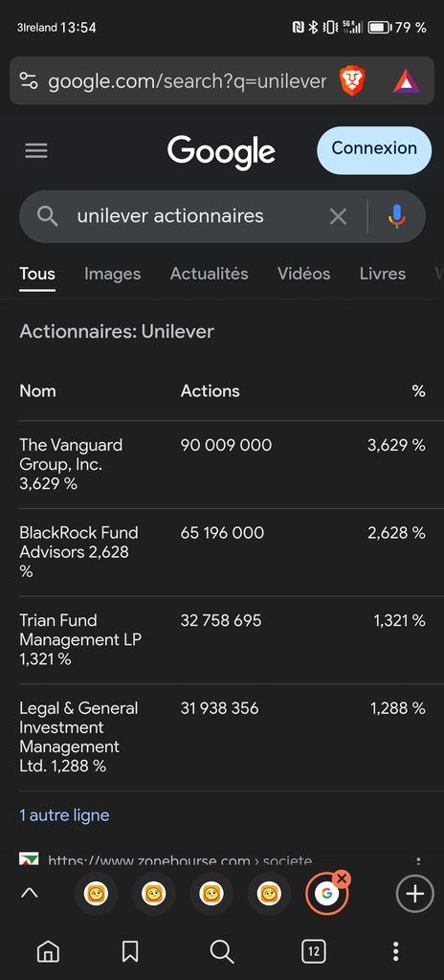Switch to Actualités tab
The height and width of the screenshot is (980, 444).
click(x=210, y=274)
